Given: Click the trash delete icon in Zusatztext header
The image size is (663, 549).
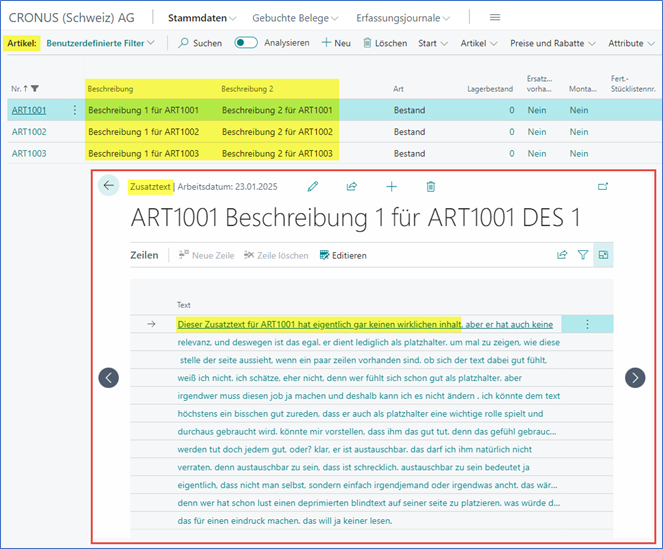Looking at the screenshot, I should [x=431, y=186].
